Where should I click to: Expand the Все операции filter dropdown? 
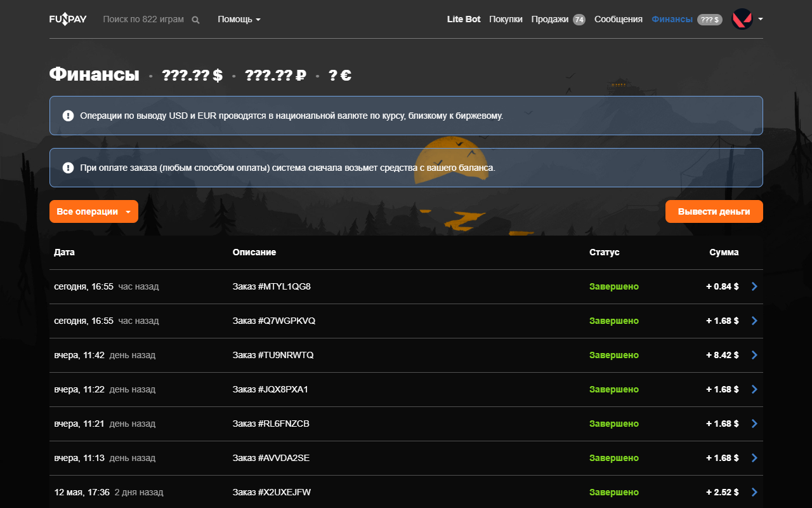click(x=94, y=211)
